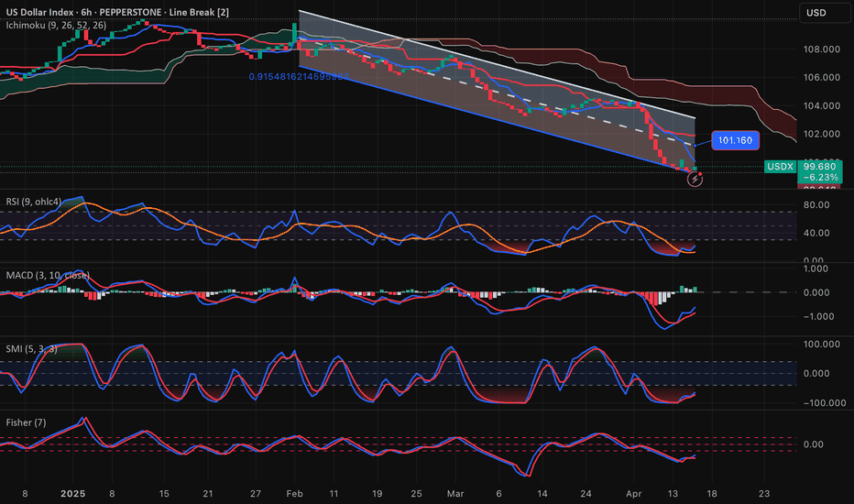Select the RSI (9, ohlc4) indicator legend

tap(34, 202)
